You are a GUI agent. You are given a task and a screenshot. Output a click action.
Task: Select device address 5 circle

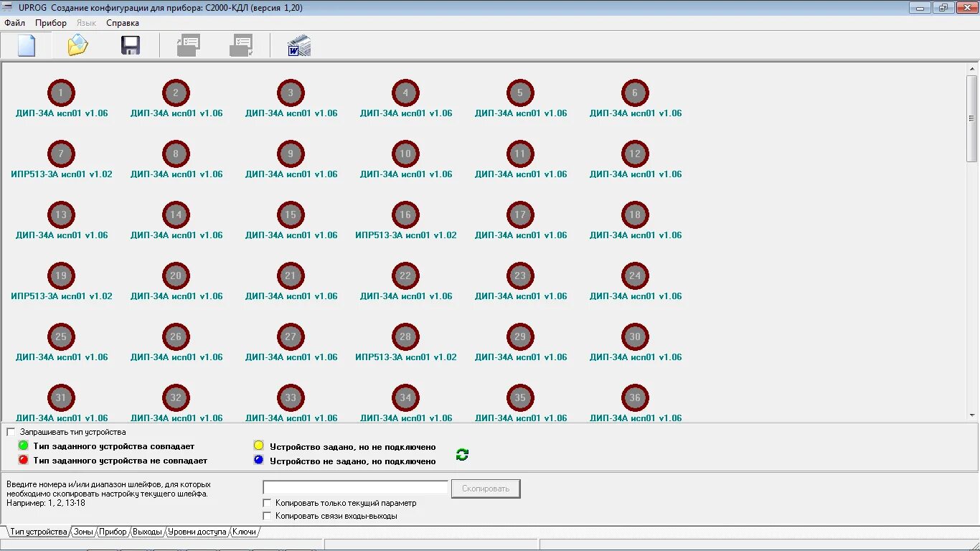(520, 93)
